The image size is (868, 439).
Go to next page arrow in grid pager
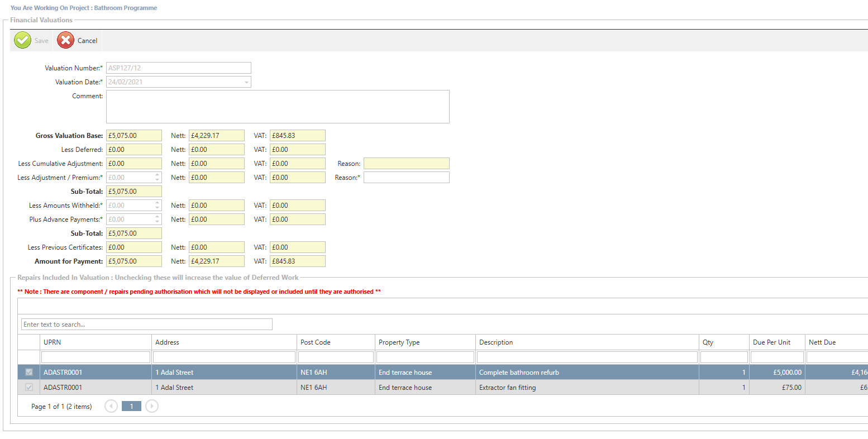click(151, 406)
